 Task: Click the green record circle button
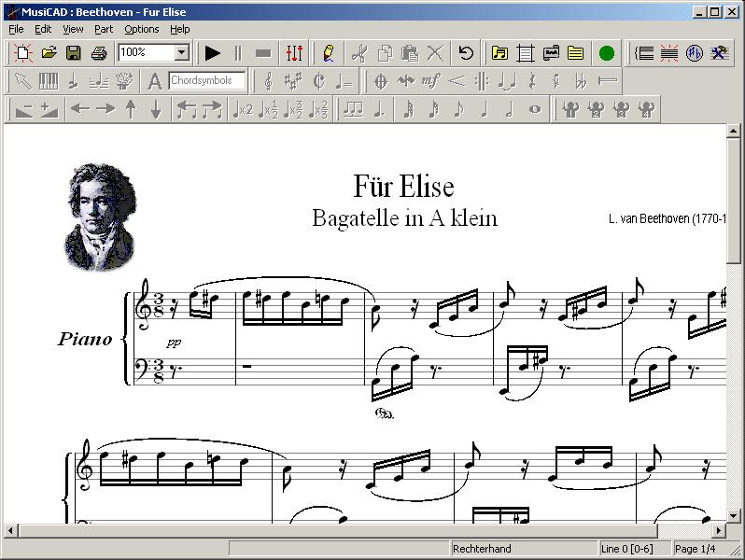pos(606,53)
